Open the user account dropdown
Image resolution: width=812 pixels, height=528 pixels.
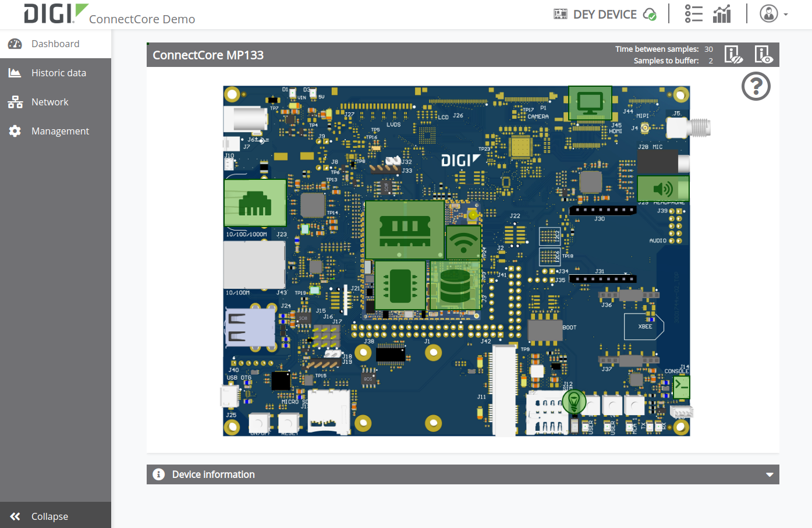(774, 13)
